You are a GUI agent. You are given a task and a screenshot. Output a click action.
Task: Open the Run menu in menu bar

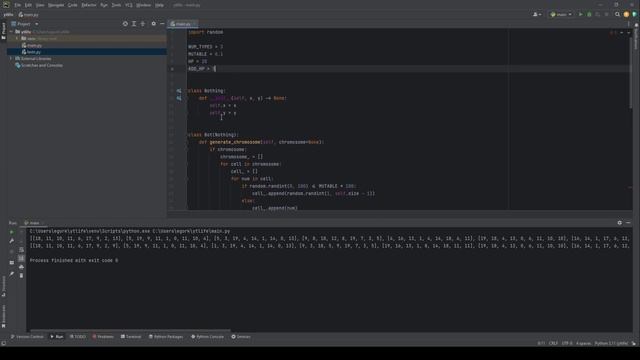[104, 5]
